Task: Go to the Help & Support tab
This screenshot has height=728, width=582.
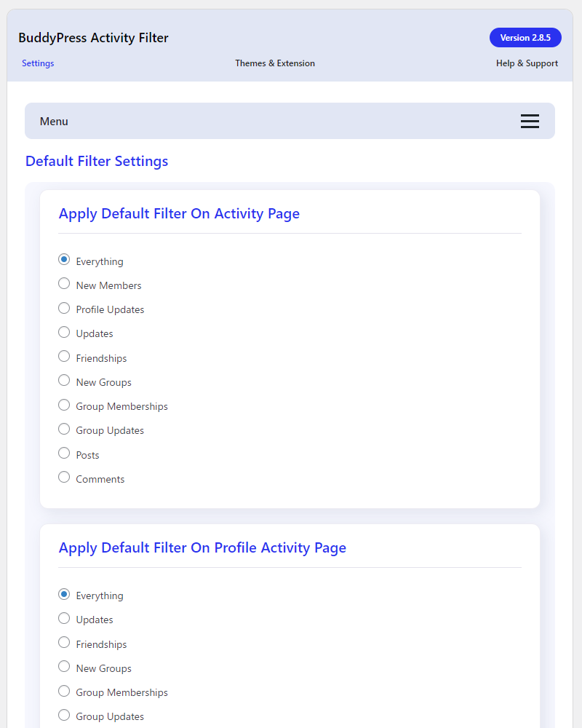Action: pyautogui.click(x=527, y=63)
